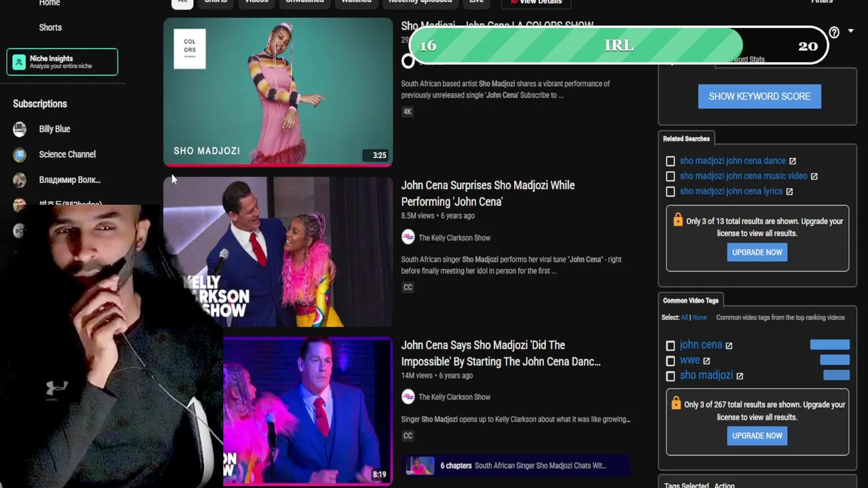
Task: Click the 4K badge on COLORS video
Action: point(407,111)
